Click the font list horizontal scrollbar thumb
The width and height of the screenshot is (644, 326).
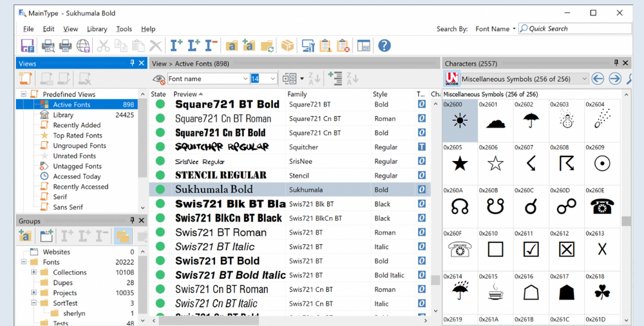[209, 320]
